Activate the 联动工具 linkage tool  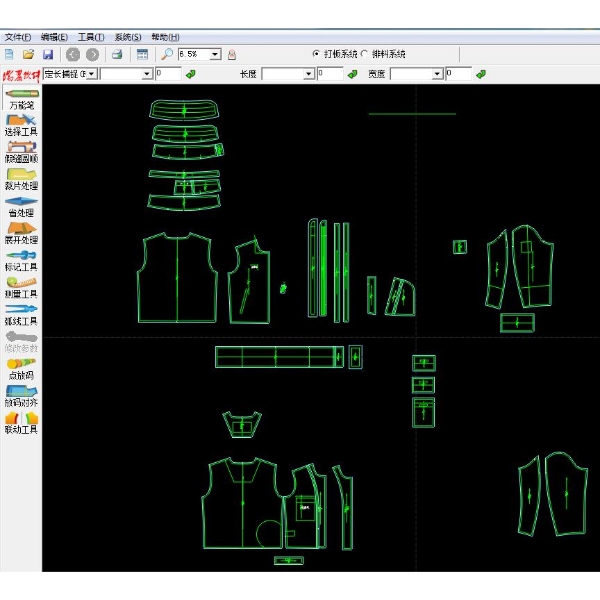pos(21,423)
